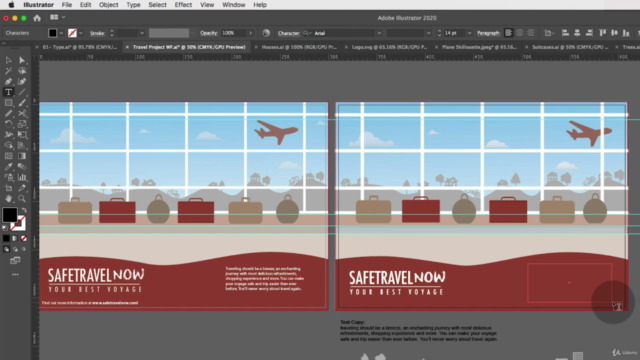Open the Paragraph panel link
640x360 pixels.
(x=488, y=33)
